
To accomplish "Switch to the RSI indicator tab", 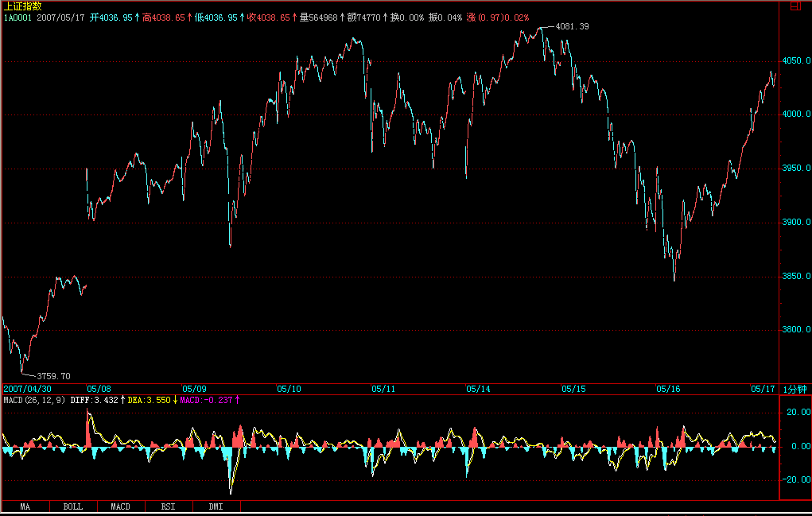I will click(x=169, y=506).
